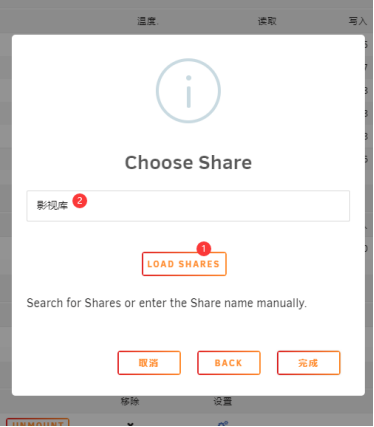374x427 pixels.
Task: Click the circular info icon
Action: (x=188, y=91)
